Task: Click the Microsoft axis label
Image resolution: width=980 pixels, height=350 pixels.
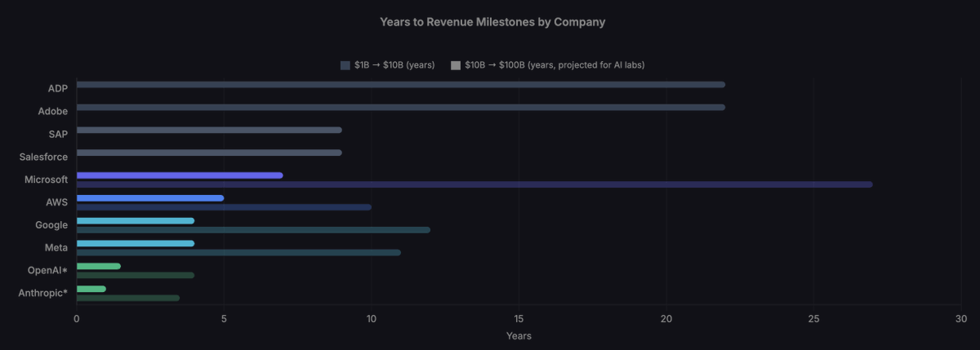Action: (47, 179)
